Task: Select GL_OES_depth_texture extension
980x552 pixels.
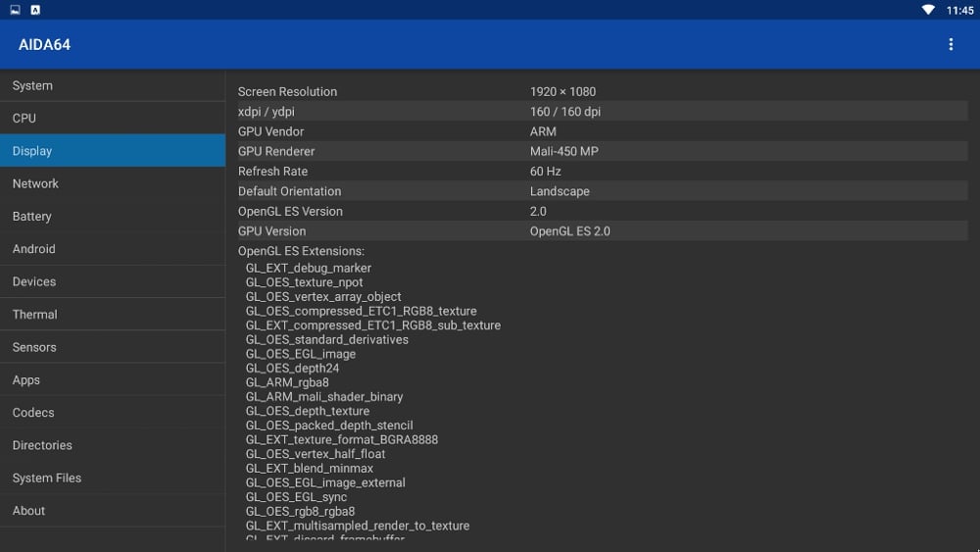Action: pyautogui.click(x=308, y=412)
